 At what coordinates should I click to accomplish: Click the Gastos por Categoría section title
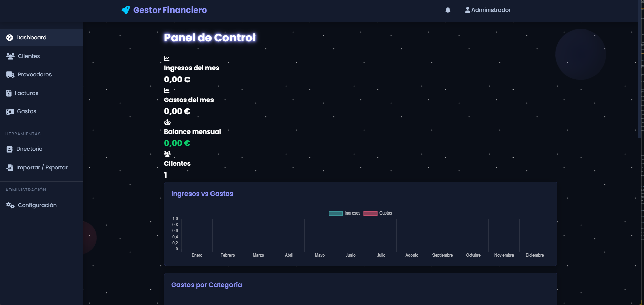[206, 285]
